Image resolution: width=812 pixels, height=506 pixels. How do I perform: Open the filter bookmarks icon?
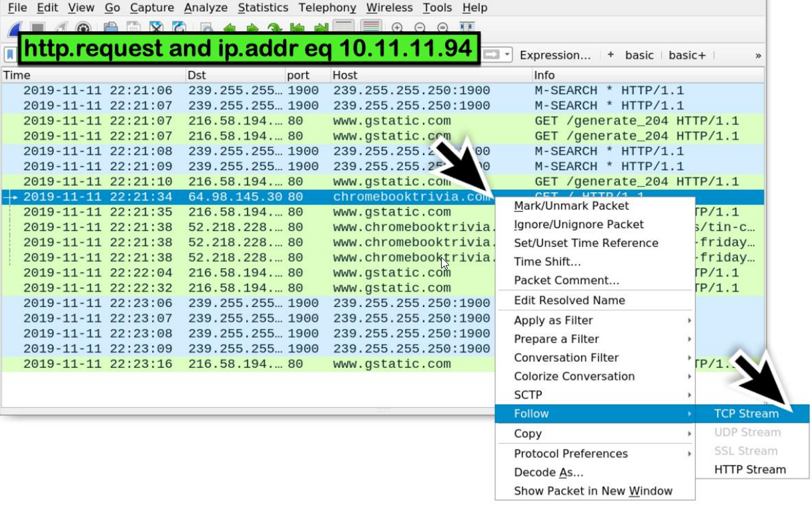click(x=9, y=55)
